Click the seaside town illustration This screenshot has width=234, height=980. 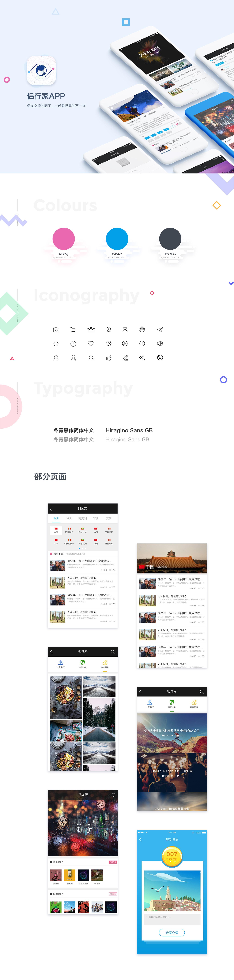point(172,891)
